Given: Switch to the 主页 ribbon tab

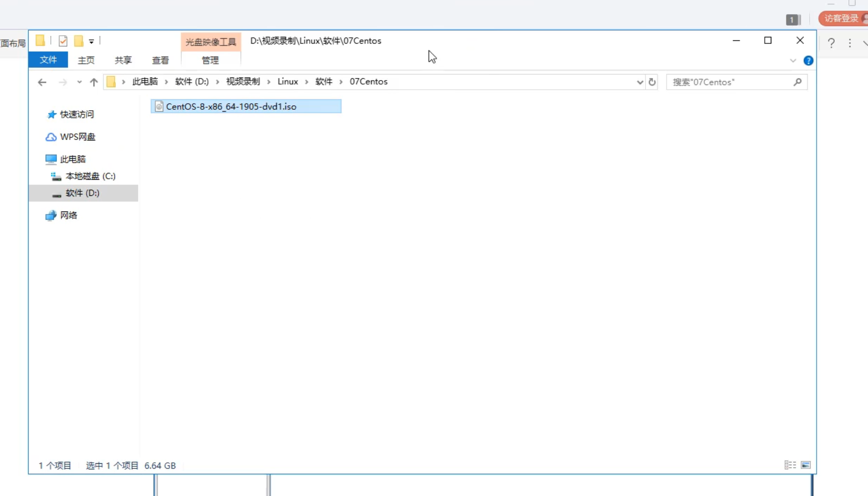Looking at the screenshot, I should (x=86, y=60).
